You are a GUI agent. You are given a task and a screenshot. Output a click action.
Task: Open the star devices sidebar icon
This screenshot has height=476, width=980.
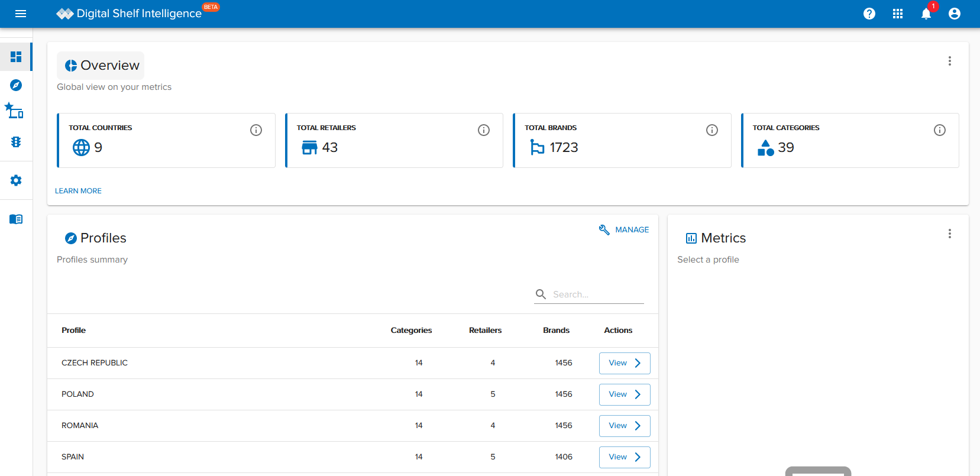[14, 111]
